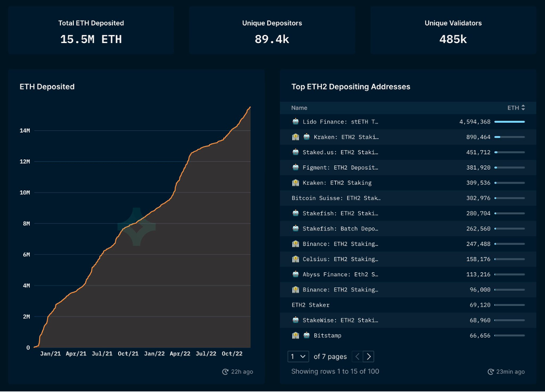The image size is (545, 392).
Task: Click the smart contract icon beside Staked.us
Action: 295,152
